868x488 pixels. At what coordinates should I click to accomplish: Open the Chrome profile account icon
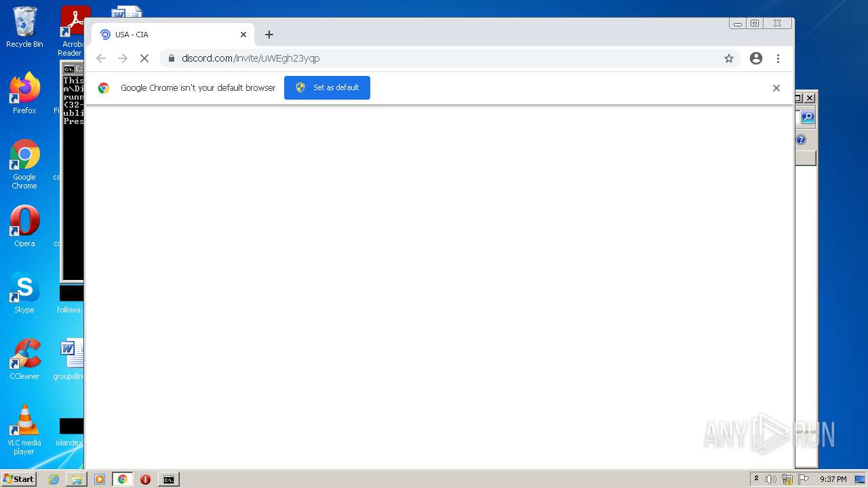(x=756, y=58)
